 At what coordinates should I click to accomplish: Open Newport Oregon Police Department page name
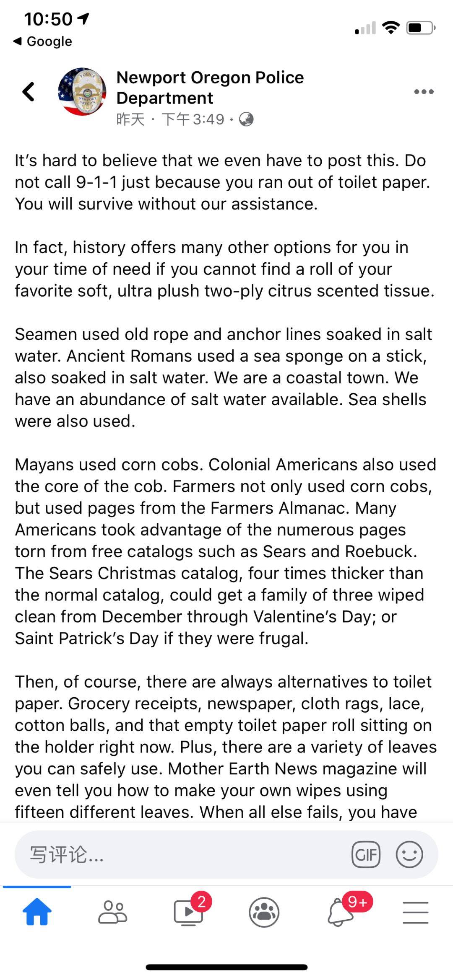(x=210, y=88)
